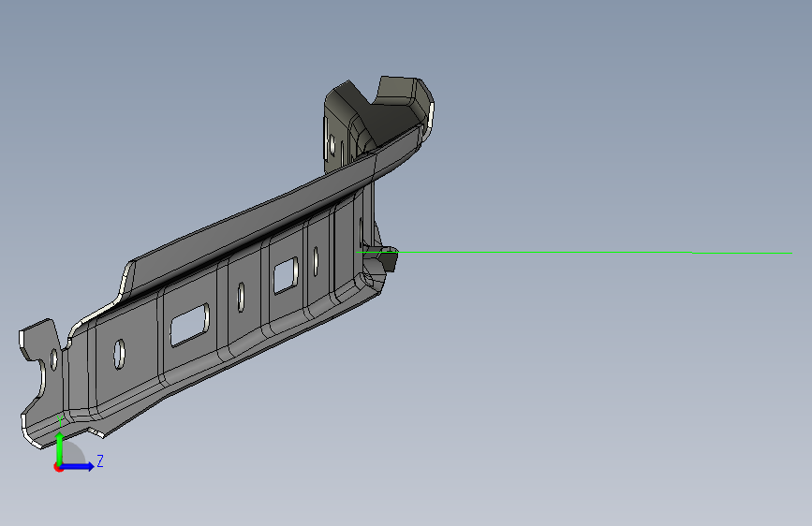Image resolution: width=812 pixels, height=526 pixels.
Task: Click the blue Z axis arrow of the triad
Action: 78,466
